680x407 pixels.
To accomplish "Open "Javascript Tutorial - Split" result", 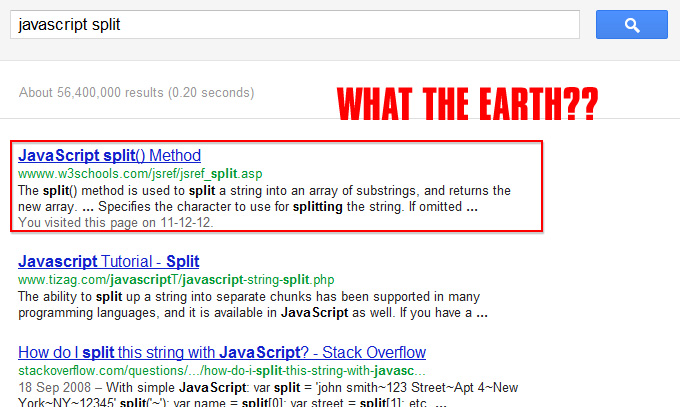I will coord(108,261).
